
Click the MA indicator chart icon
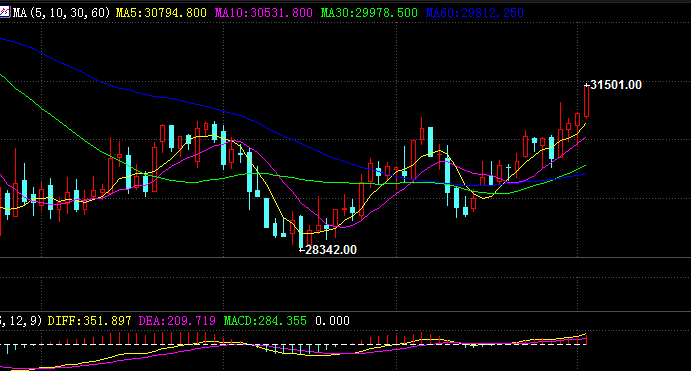tap(4, 12)
